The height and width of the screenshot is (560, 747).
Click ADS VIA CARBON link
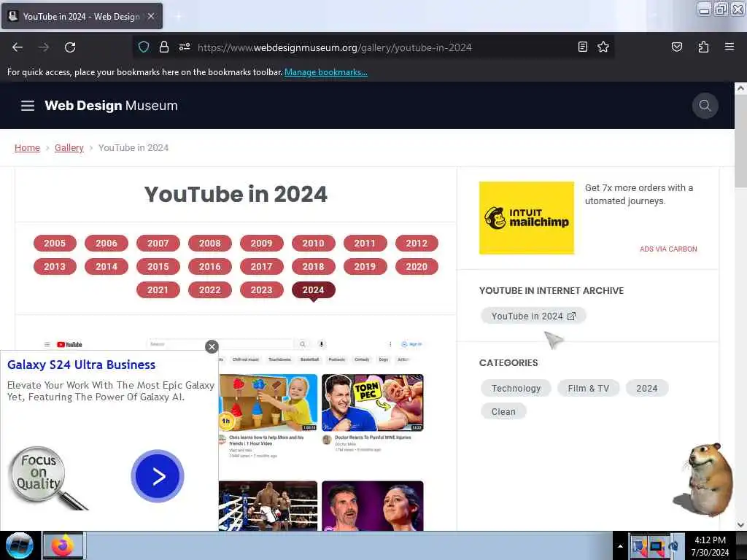[x=668, y=249]
